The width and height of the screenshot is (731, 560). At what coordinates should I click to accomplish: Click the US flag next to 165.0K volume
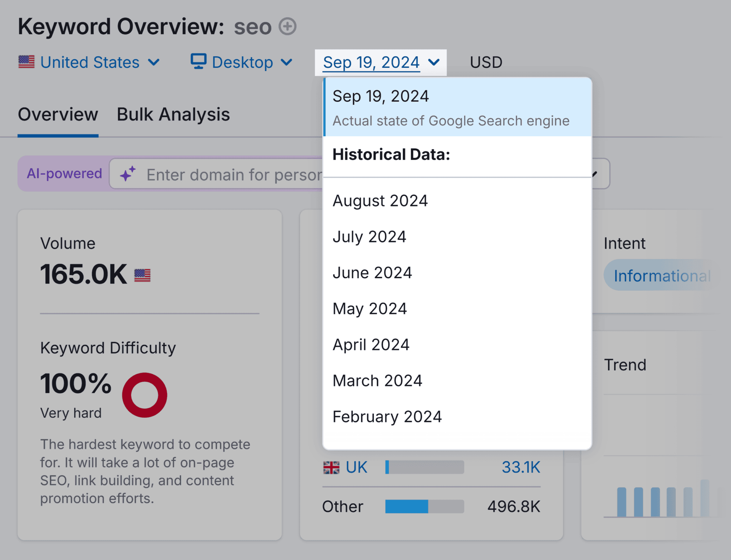click(142, 275)
